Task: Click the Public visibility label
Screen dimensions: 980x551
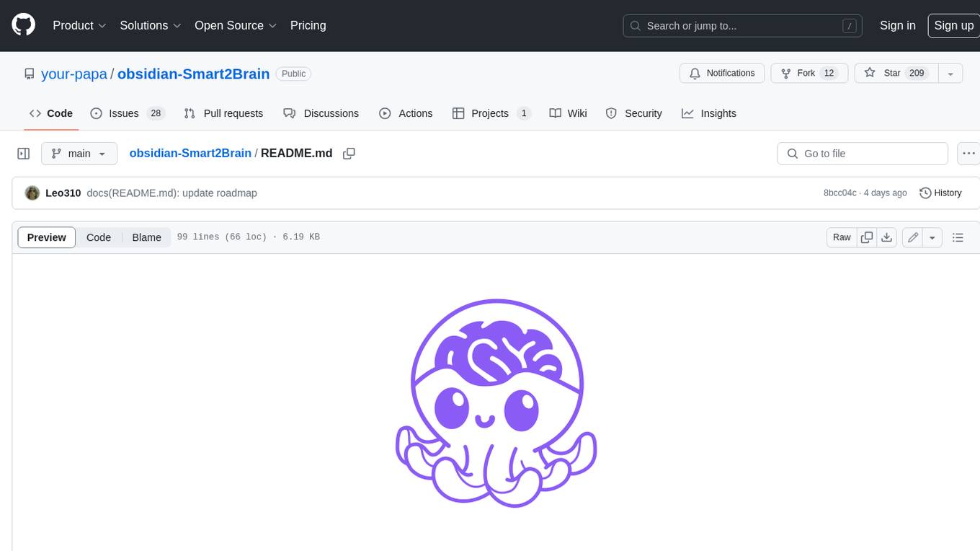Action: coord(293,74)
